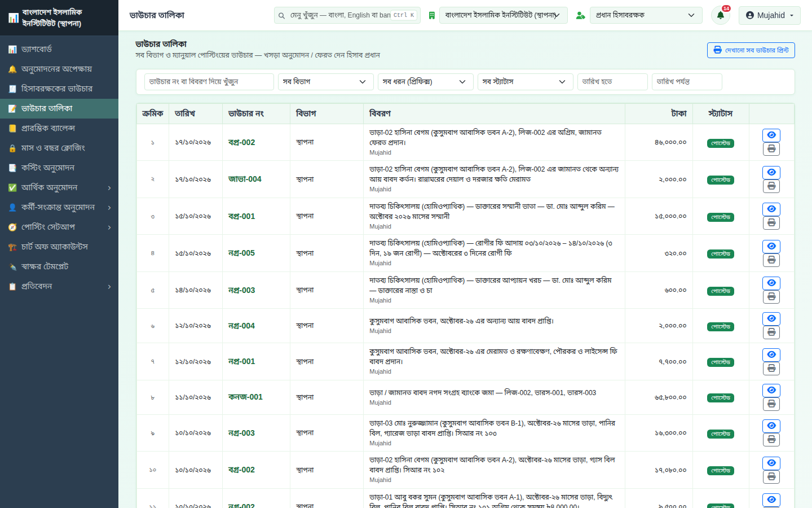Open the notifications bell icon

coord(720,15)
